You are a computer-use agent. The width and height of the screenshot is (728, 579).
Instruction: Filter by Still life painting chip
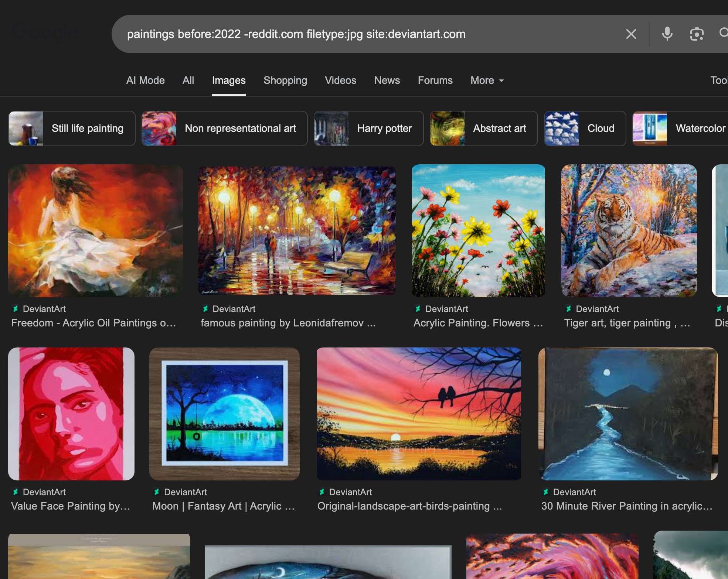72,128
